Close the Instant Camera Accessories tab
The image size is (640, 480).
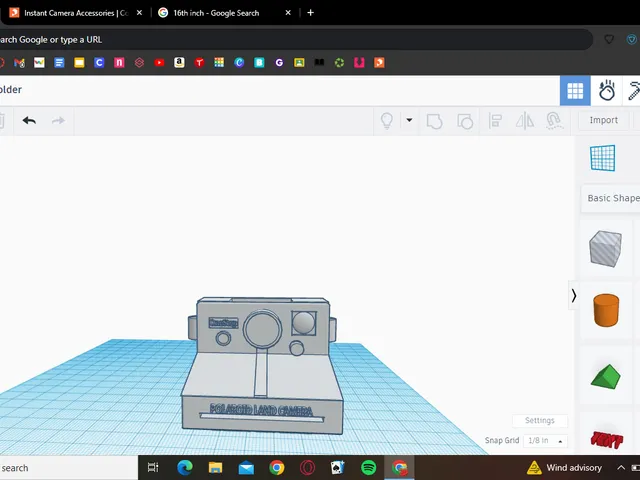click(x=139, y=13)
